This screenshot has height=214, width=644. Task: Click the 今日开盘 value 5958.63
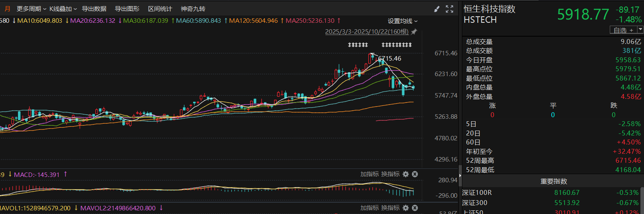[x=628, y=60]
